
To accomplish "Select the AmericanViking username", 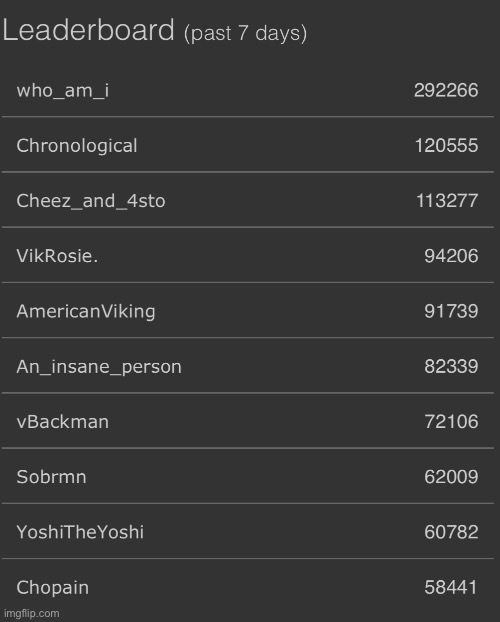I will click(x=86, y=311).
